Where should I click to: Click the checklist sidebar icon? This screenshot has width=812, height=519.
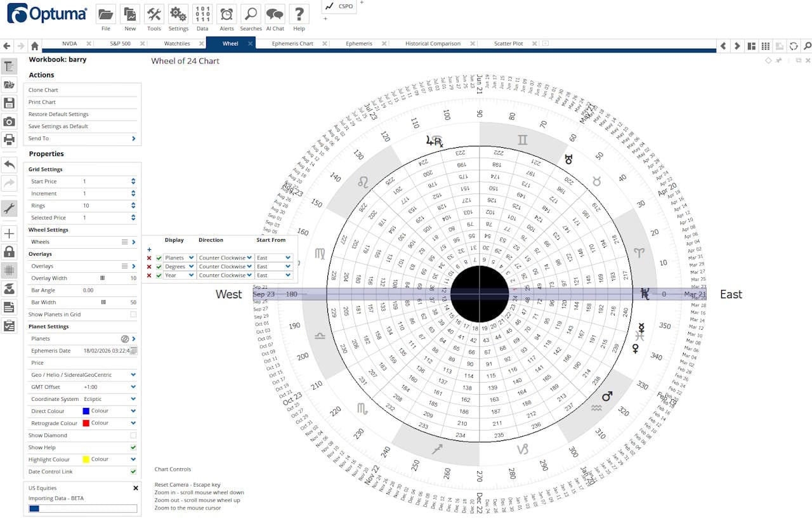pyautogui.click(x=9, y=325)
